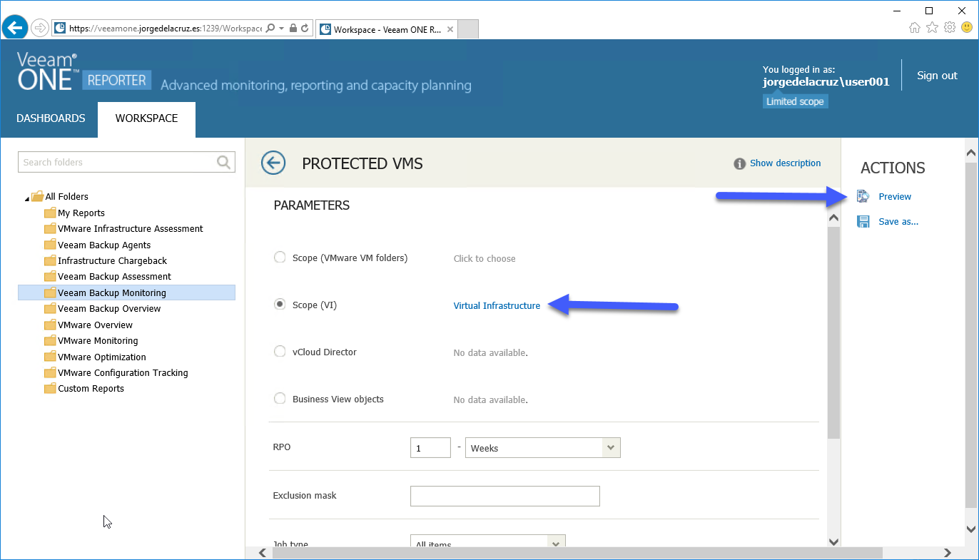Image resolution: width=979 pixels, height=560 pixels.
Task: Click the Preview report icon
Action: click(x=863, y=197)
